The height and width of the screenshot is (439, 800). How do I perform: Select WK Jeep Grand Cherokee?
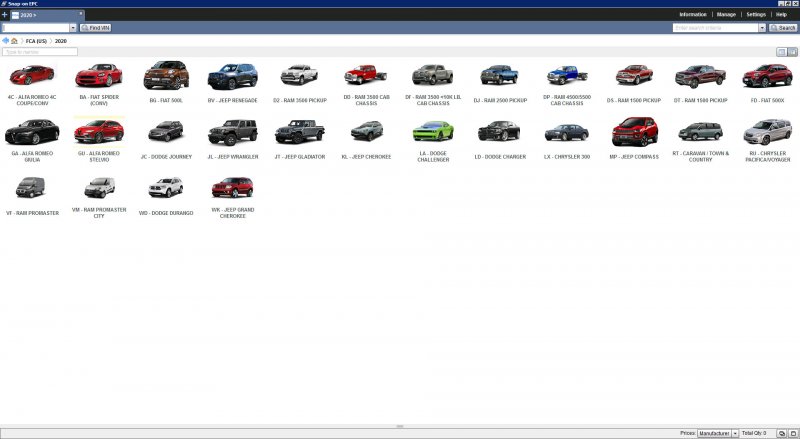pos(233,197)
